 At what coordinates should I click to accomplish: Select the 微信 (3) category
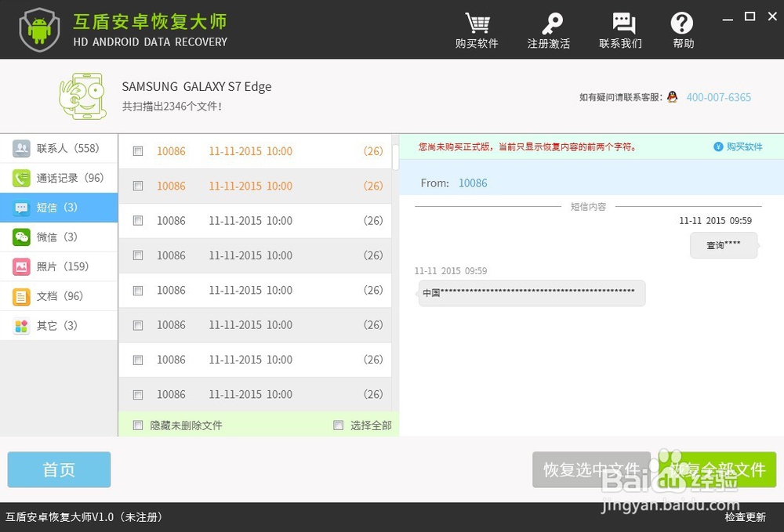[x=59, y=237]
